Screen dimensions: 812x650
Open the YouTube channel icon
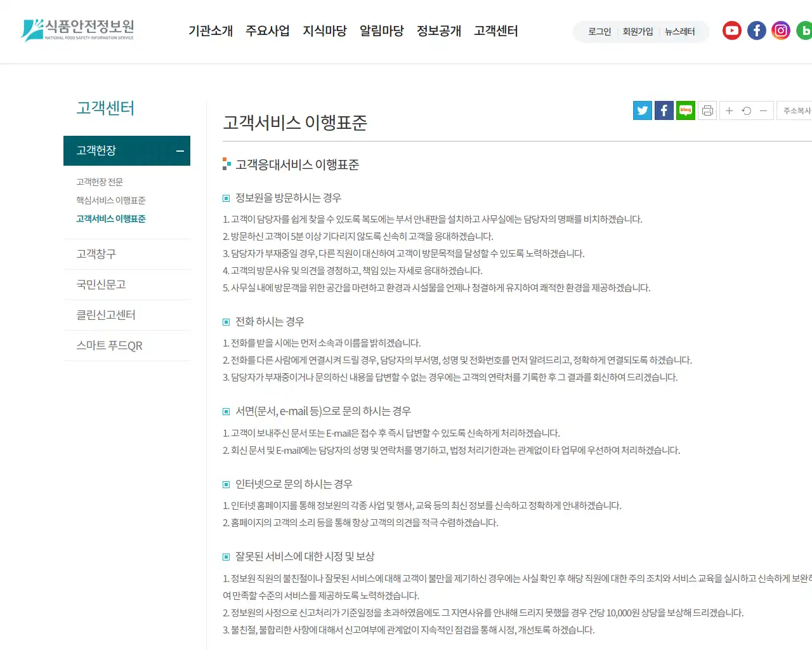(x=731, y=30)
